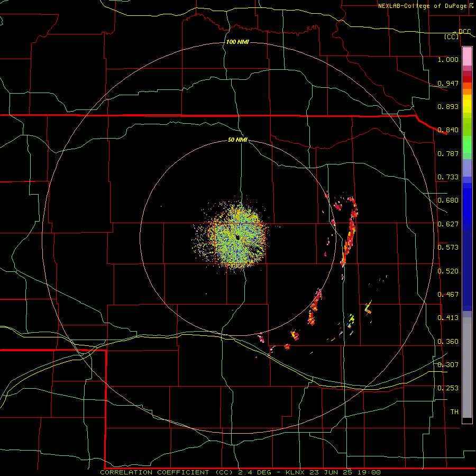The width and height of the screenshot is (476, 476).
Task: Select the 0.840 scale value
Action: (448, 130)
